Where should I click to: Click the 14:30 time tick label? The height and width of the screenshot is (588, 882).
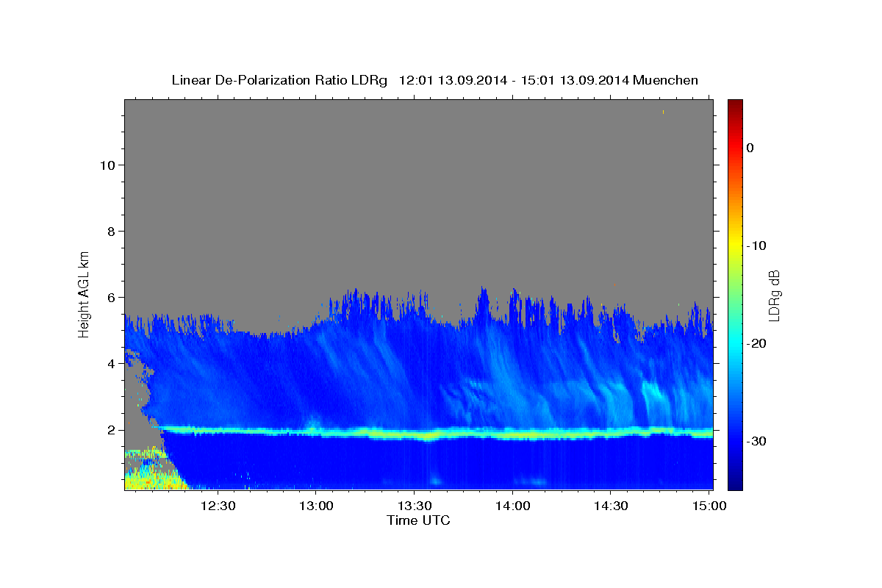coord(610,506)
